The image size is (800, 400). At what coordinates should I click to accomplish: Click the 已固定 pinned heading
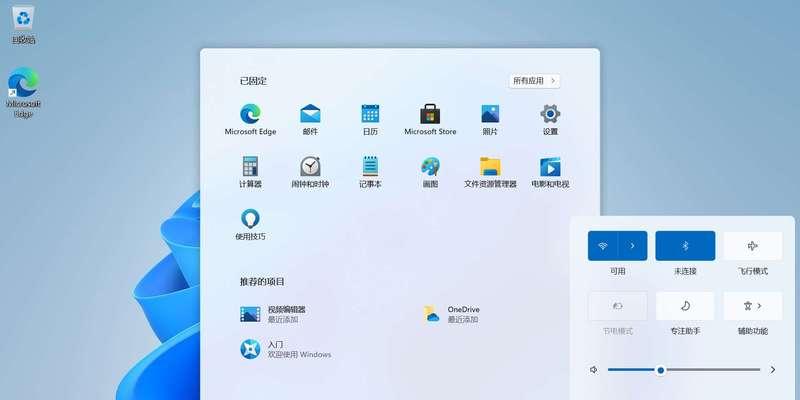point(253,81)
